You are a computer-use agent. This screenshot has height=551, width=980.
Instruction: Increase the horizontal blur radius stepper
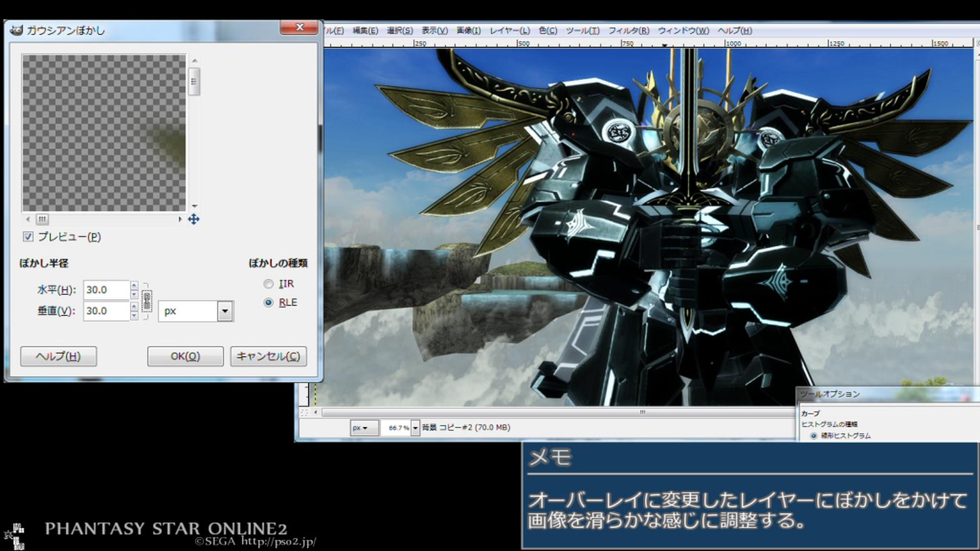point(134,285)
